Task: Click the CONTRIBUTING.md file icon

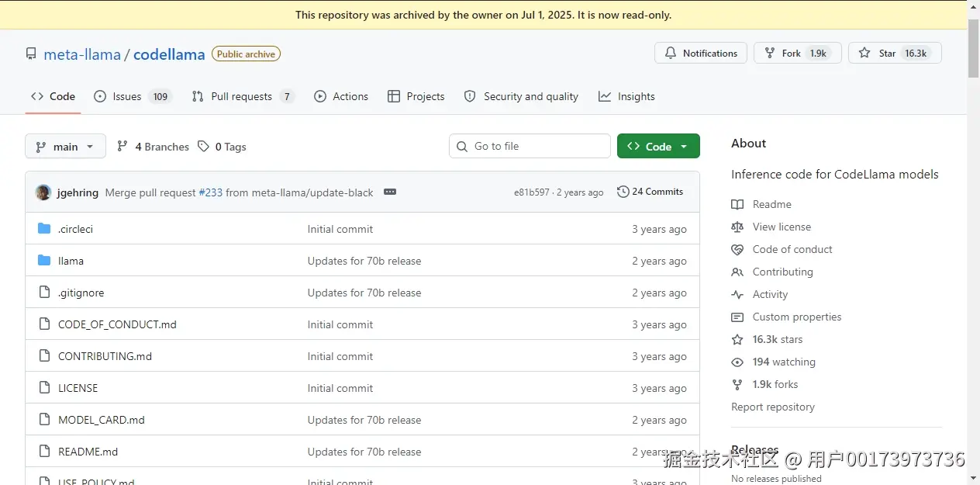Action: [44, 356]
